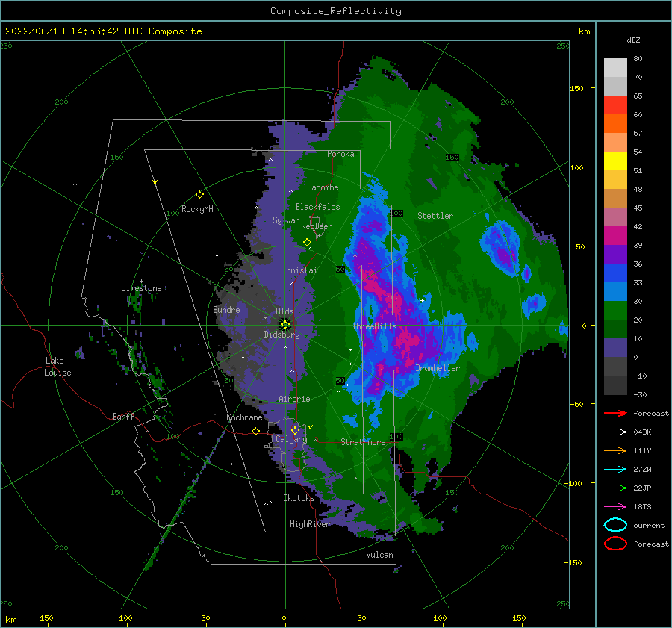Click the Lacombe label

click(323, 187)
